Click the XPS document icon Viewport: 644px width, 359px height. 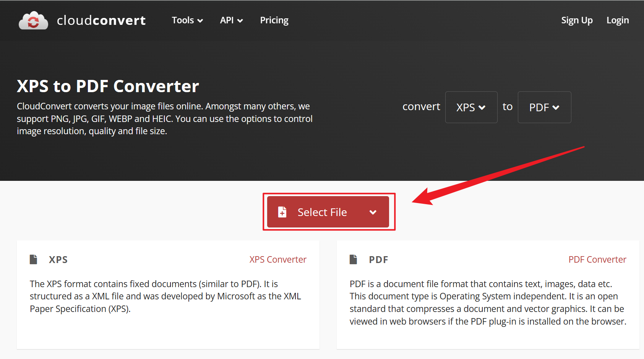click(34, 260)
